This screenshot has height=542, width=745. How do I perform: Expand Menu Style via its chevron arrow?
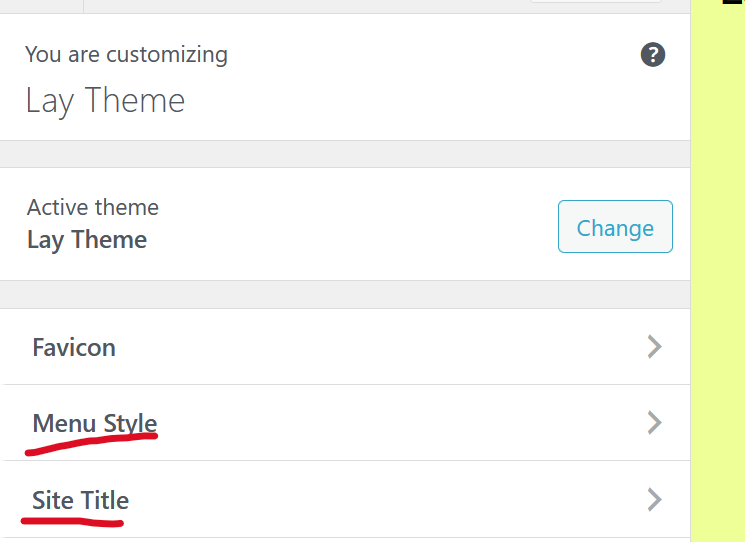[x=654, y=423]
